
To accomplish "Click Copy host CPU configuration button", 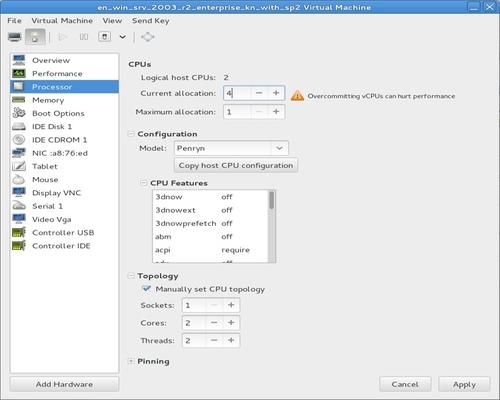I will pos(236,165).
